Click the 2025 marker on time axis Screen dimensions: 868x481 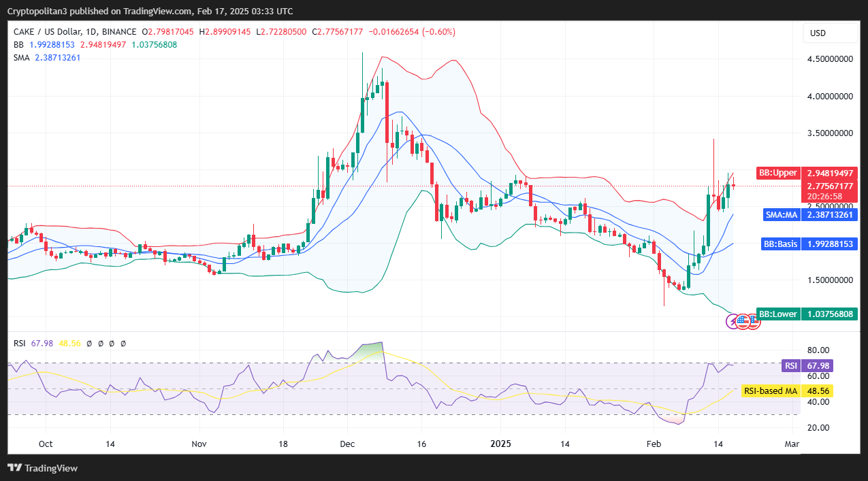(x=500, y=444)
